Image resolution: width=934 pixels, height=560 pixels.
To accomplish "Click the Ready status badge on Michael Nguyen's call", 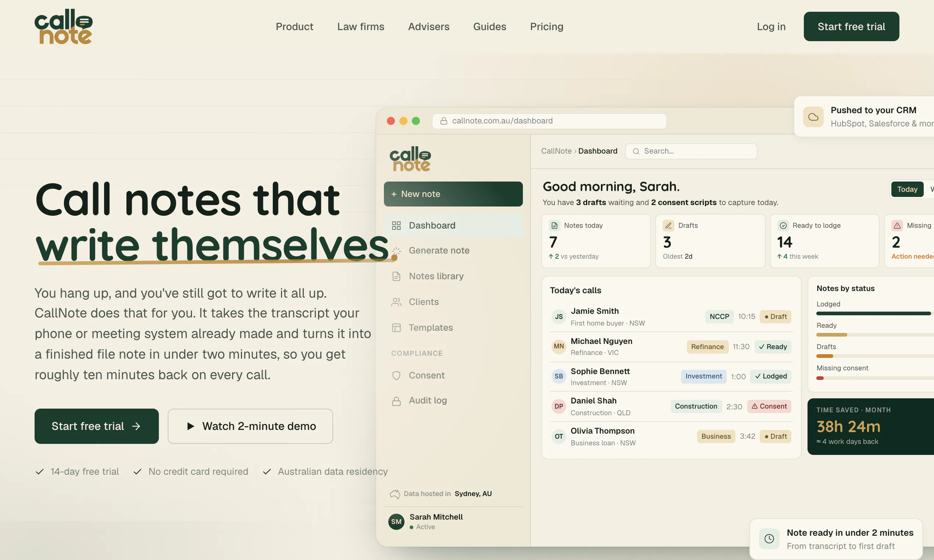I will (x=773, y=347).
